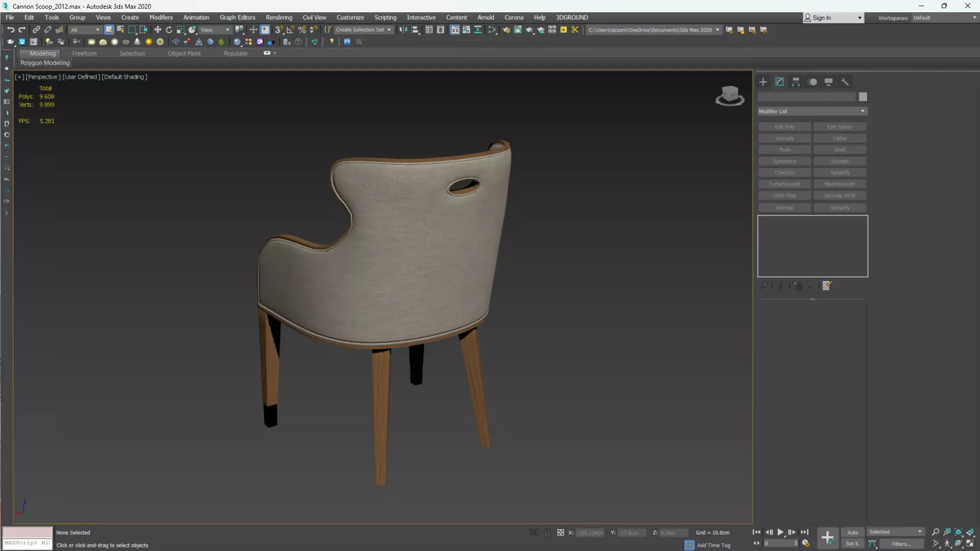
Task: Click the Set Keys large plus button
Action: pyautogui.click(x=827, y=538)
